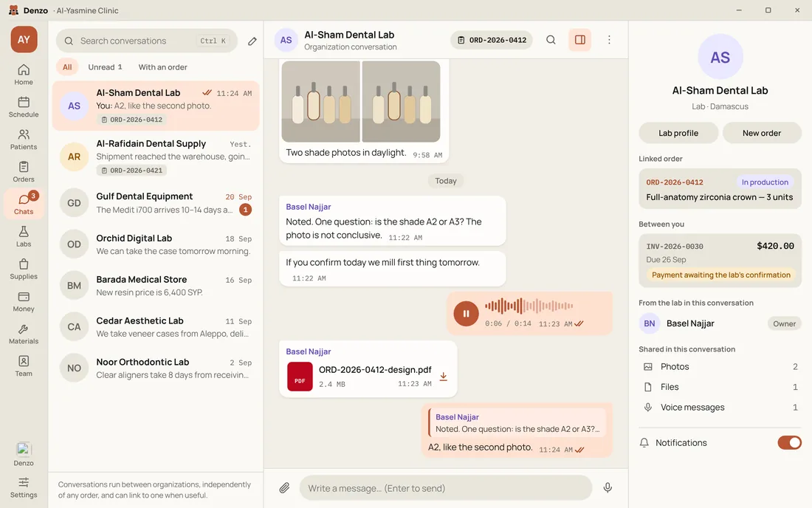Open the Supplies section
Viewport: 812px width, 508px height.
tap(24, 269)
